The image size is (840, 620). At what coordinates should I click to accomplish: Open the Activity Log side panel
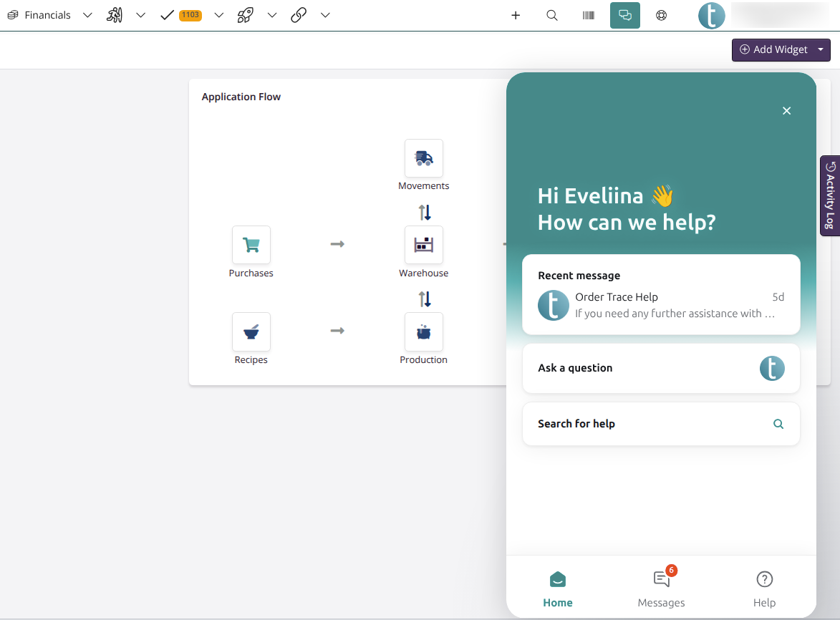click(829, 195)
